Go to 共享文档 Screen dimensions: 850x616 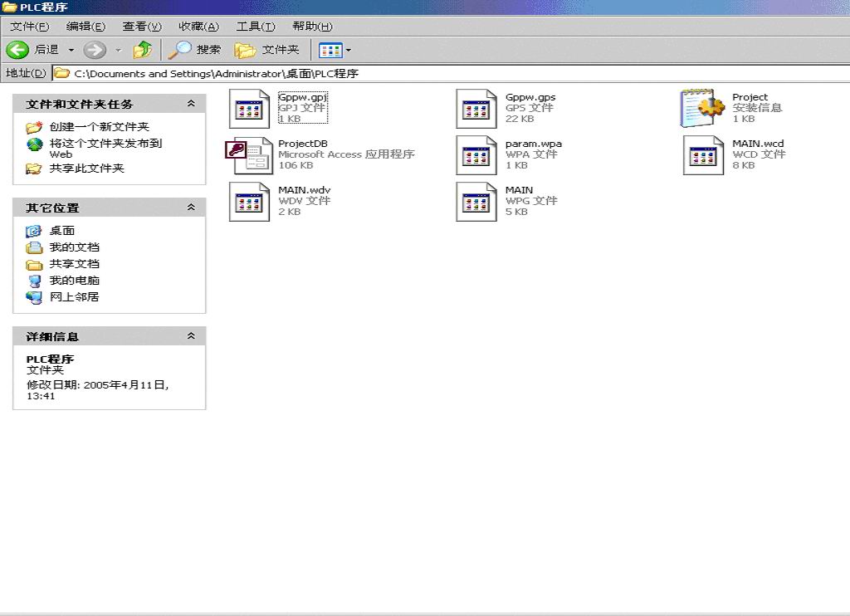pyautogui.click(x=74, y=264)
